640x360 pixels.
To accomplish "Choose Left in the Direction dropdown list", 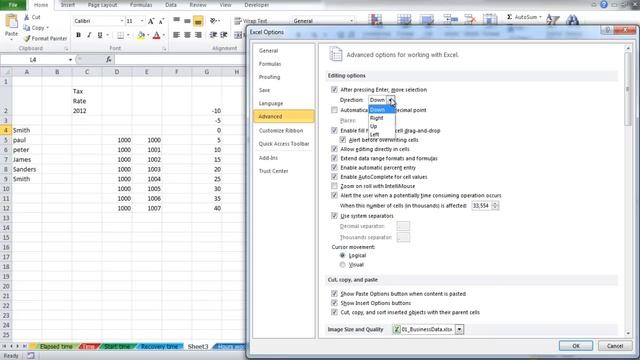I will tap(382, 134).
